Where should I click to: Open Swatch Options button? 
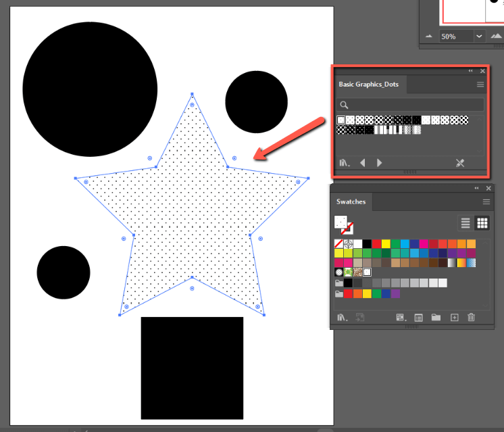(x=418, y=318)
